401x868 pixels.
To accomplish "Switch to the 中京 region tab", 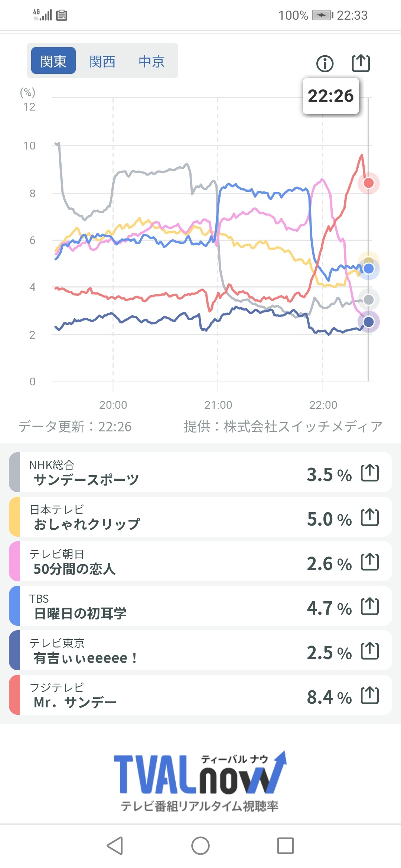I will (151, 61).
